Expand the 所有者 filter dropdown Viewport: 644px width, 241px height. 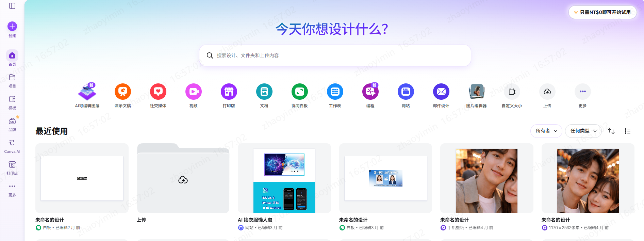[x=546, y=131]
